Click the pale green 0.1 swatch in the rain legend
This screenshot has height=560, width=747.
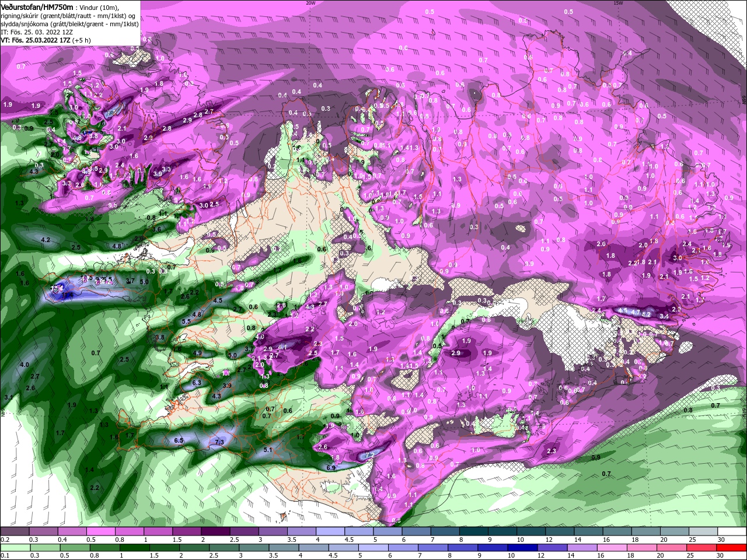15,547
